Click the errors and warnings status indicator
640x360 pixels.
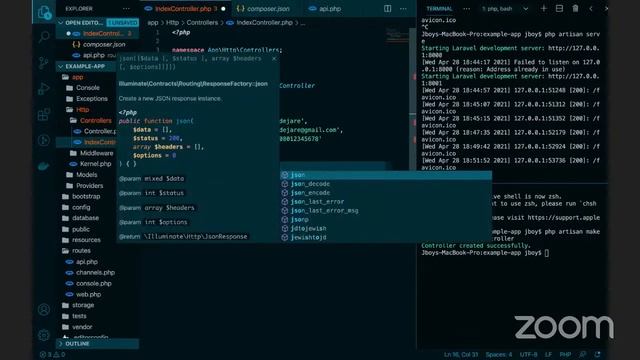point(52,355)
